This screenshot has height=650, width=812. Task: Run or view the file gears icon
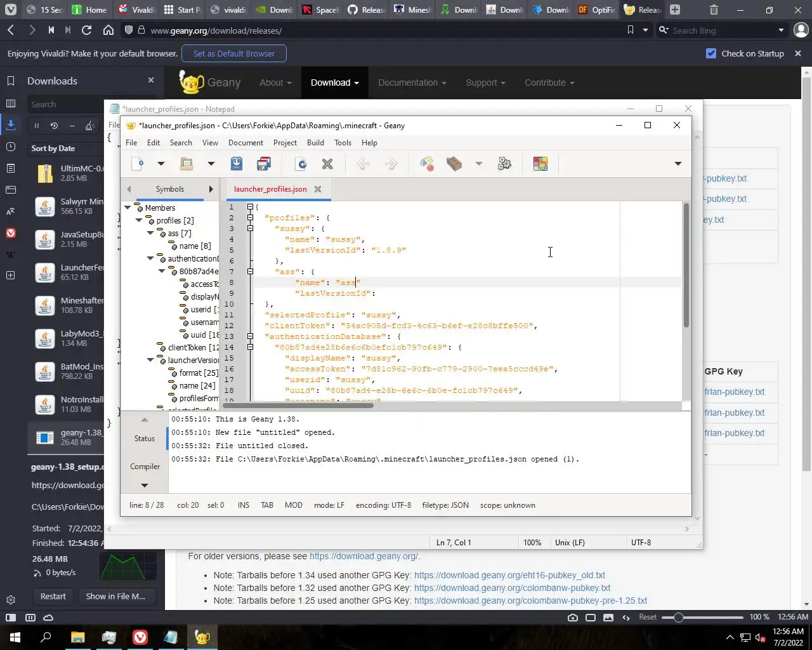coord(504,164)
